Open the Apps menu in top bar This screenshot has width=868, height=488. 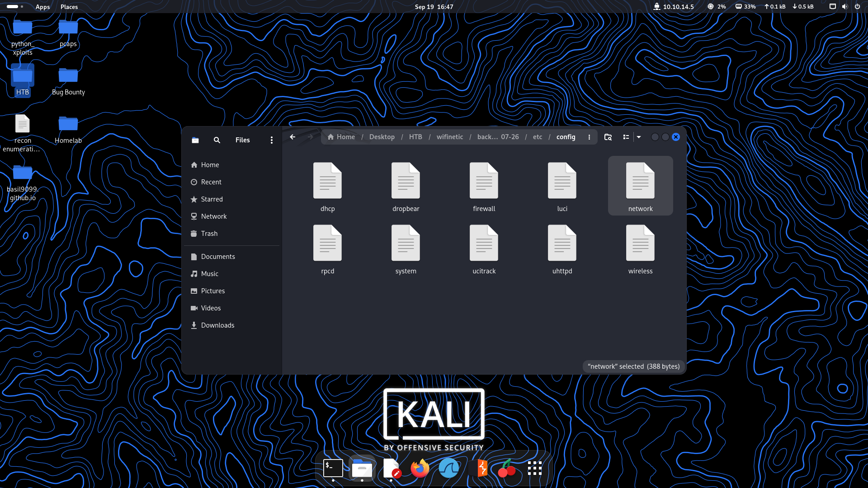42,7
